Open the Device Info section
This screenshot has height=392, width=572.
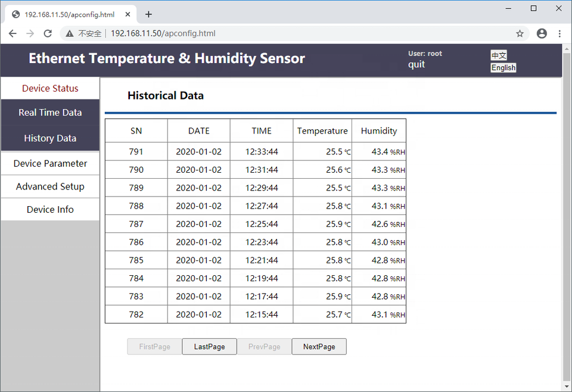point(50,209)
